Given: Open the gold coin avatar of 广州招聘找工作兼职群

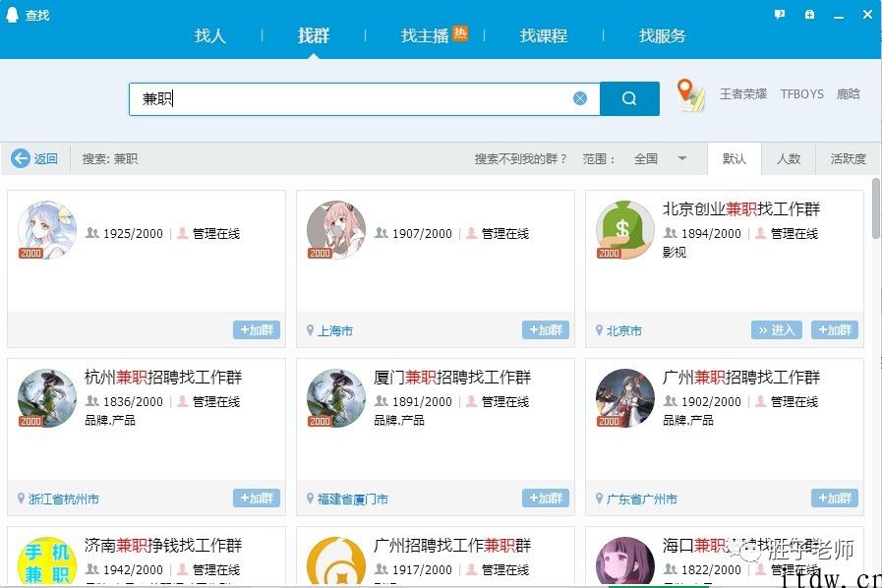Looking at the screenshot, I should (x=336, y=560).
